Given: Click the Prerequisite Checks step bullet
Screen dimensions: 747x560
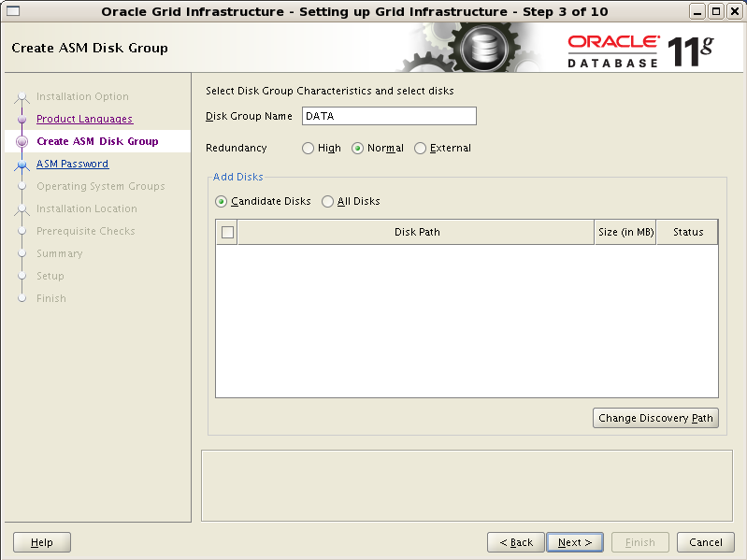Looking at the screenshot, I should pyautogui.click(x=22, y=231).
